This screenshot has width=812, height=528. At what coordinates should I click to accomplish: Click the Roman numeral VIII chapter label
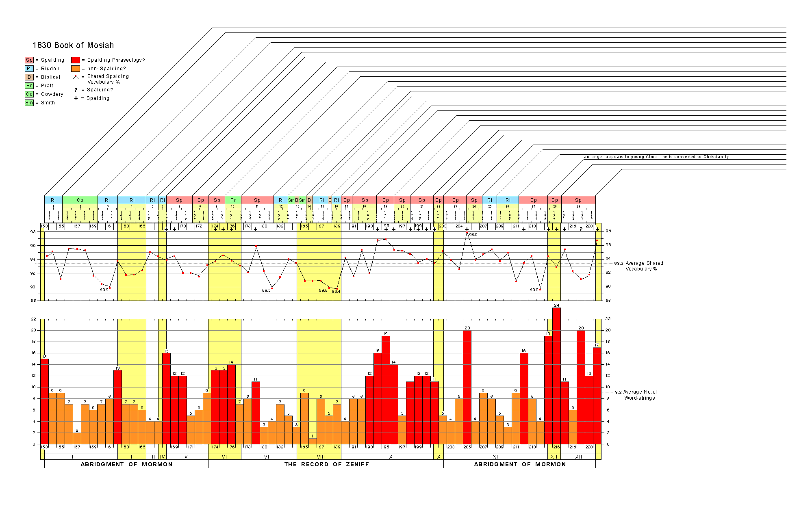321,457
